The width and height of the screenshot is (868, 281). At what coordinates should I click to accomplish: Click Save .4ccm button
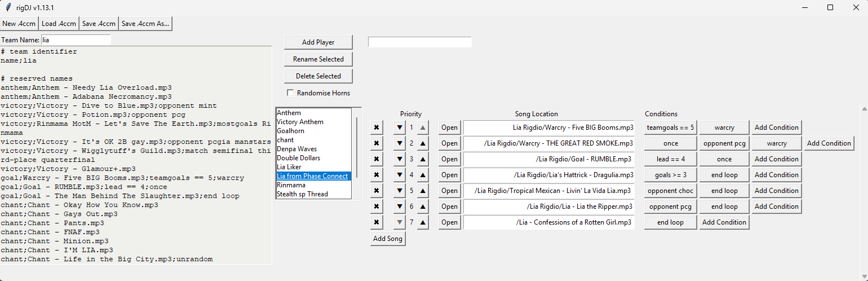[x=99, y=24]
